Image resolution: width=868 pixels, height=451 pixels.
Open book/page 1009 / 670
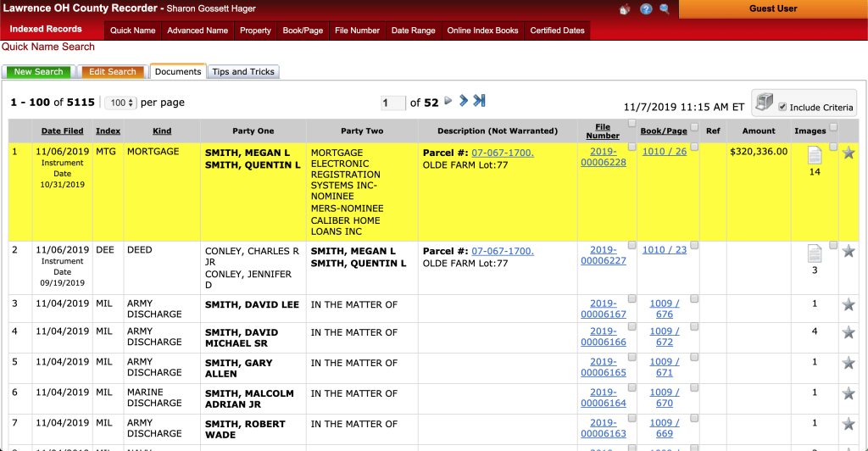[665, 398]
